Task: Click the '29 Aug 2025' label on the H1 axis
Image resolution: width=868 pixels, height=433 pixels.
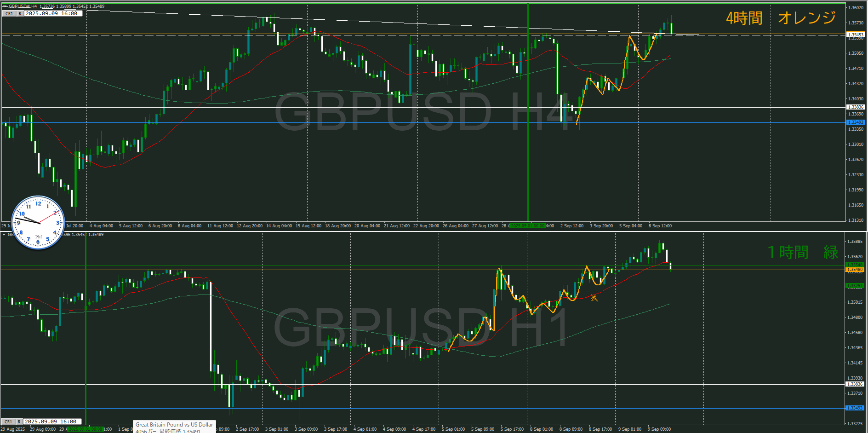Action: (x=13, y=429)
